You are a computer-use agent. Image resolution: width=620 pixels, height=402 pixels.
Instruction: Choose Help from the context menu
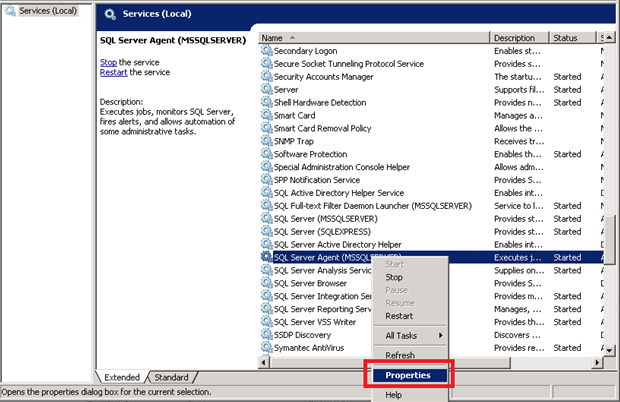point(393,394)
